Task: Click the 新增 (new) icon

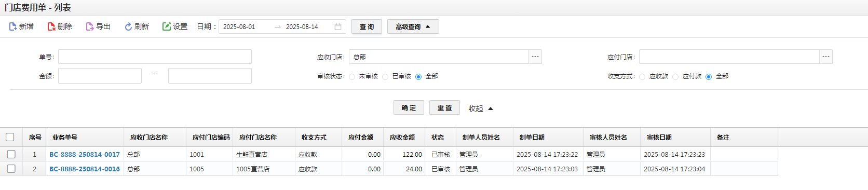Action: pos(13,26)
